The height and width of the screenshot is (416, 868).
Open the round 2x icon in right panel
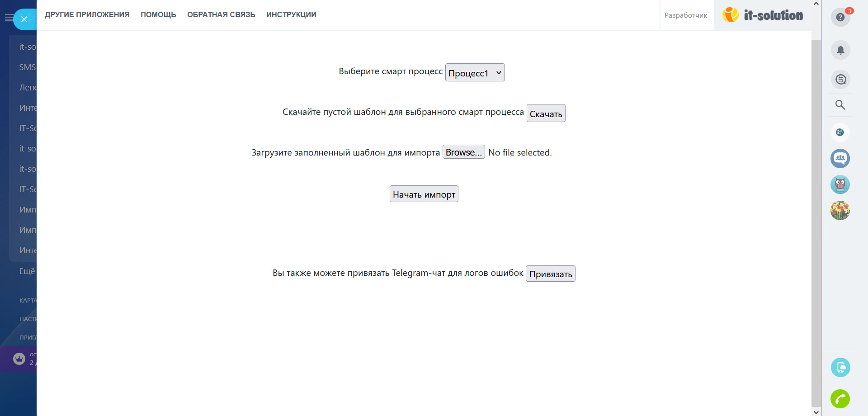[840, 132]
